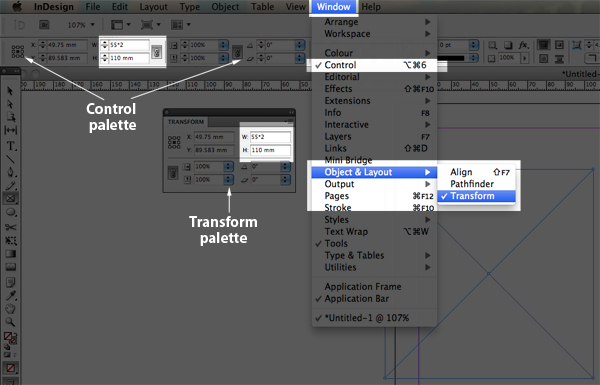Choose Layers from the Window menu
This screenshot has height=385, width=600.
click(374, 137)
